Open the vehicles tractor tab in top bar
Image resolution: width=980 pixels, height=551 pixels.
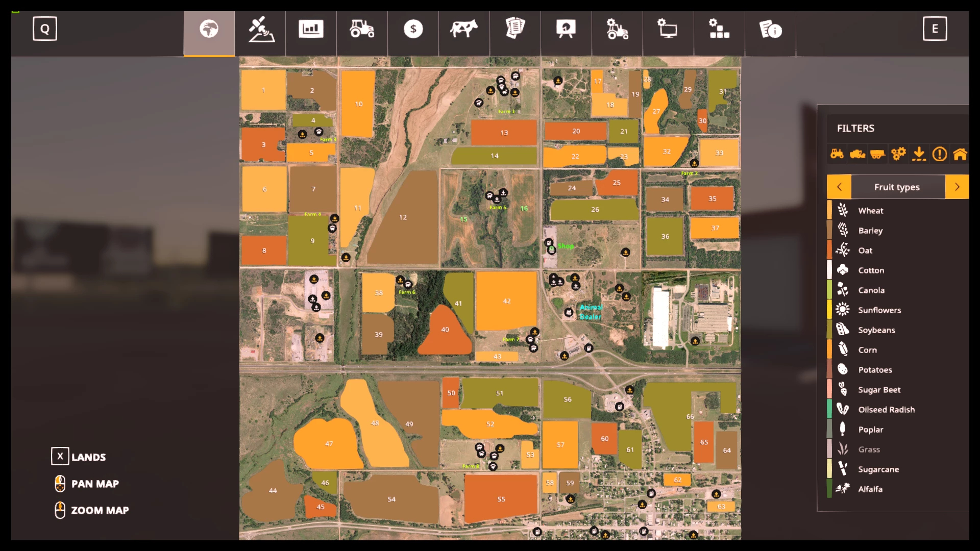(362, 29)
